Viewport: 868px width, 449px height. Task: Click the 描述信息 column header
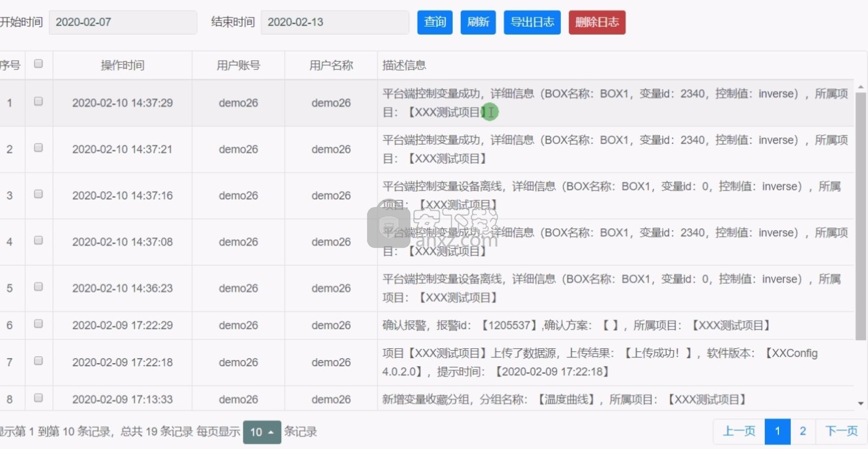[404, 66]
